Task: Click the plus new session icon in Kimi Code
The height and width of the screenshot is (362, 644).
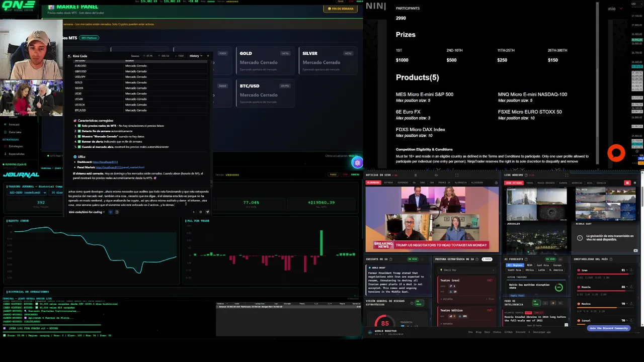Action: tap(207, 56)
